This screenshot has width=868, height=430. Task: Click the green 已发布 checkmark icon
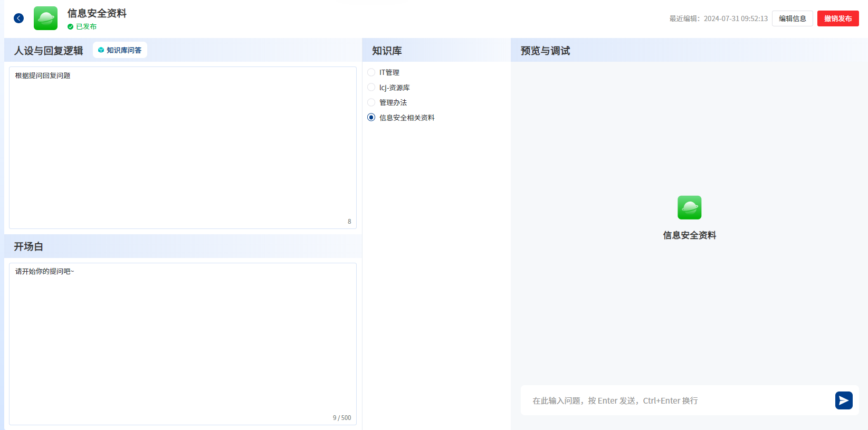[x=70, y=27]
